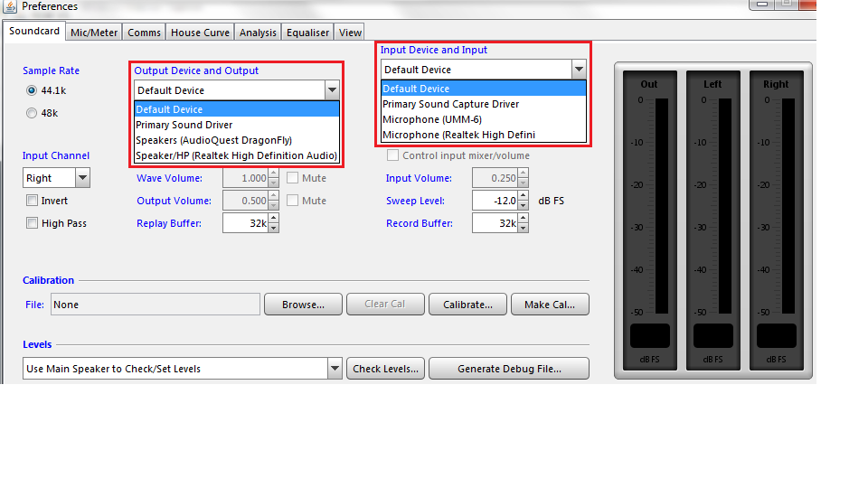Click the Calibrate... button

[467, 305]
